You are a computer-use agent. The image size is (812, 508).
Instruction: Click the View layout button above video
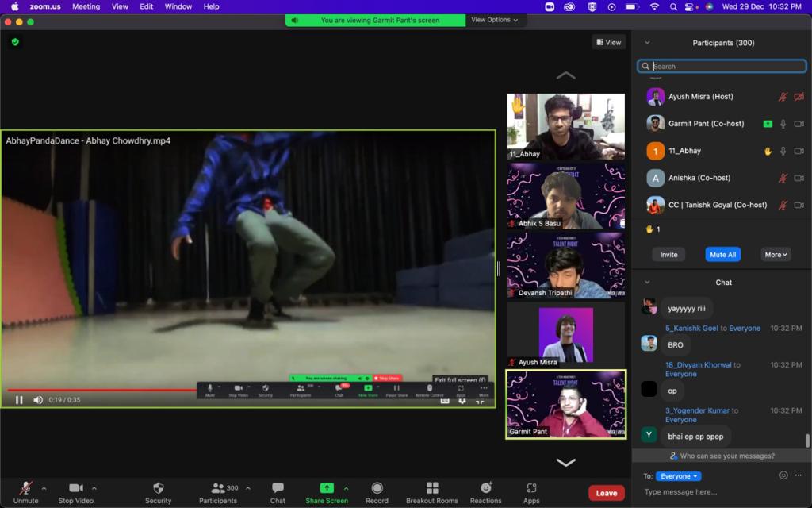click(x=608, y=43)
